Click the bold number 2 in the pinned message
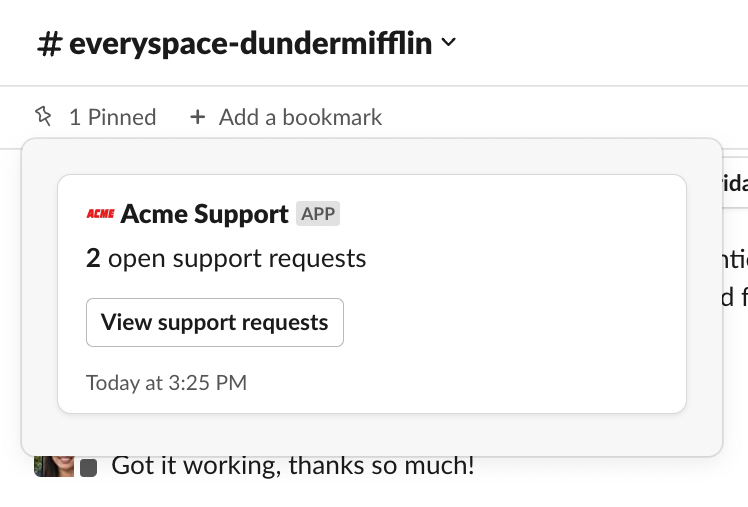 pos(93,259)
